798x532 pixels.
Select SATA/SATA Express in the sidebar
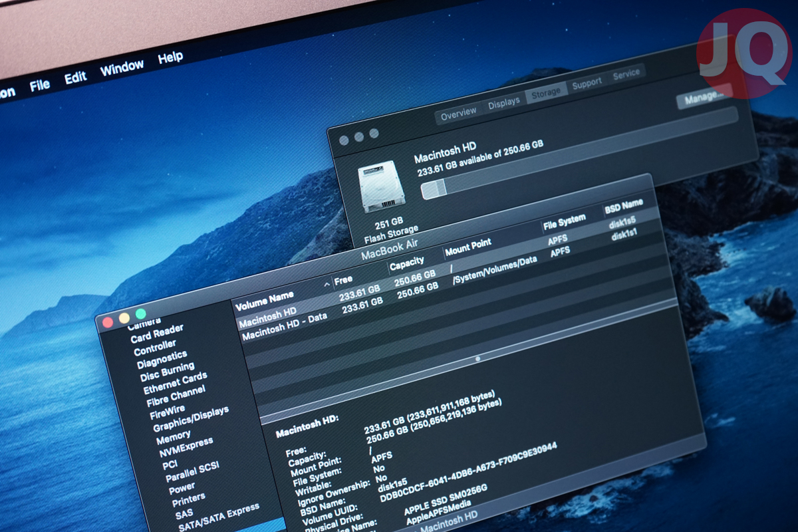(x=219, y=518)
